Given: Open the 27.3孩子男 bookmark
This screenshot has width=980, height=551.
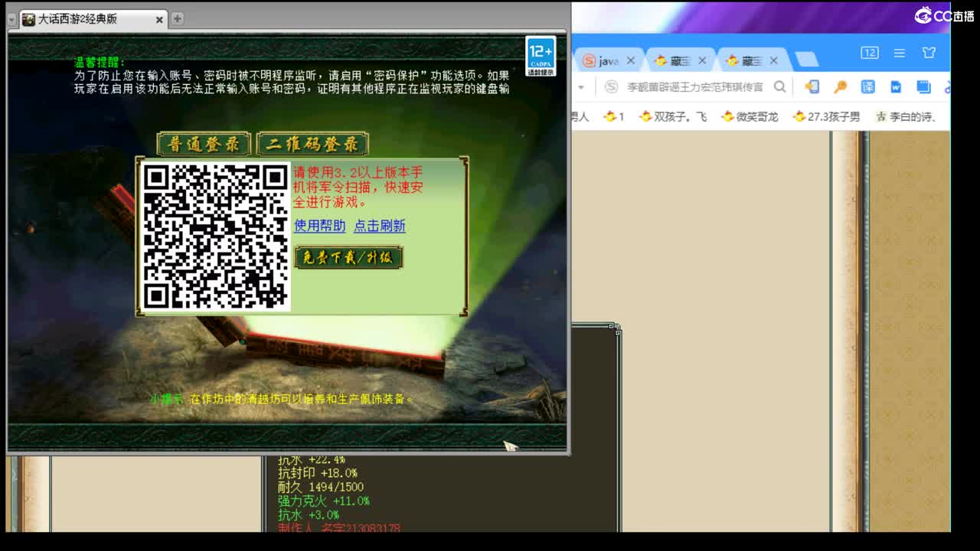Looking at the screenshot, I should pos(826,117).
